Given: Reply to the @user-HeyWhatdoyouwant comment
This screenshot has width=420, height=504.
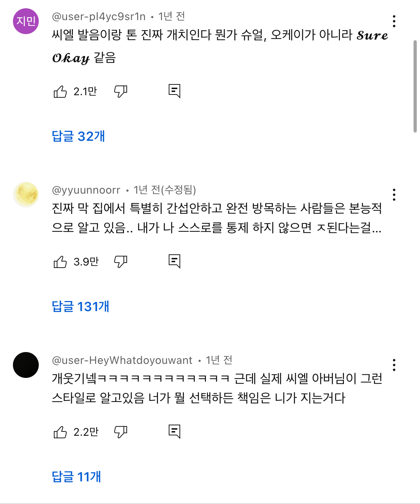Looking at the screenshot, I should pyautogui.click(x=174, y=432).
